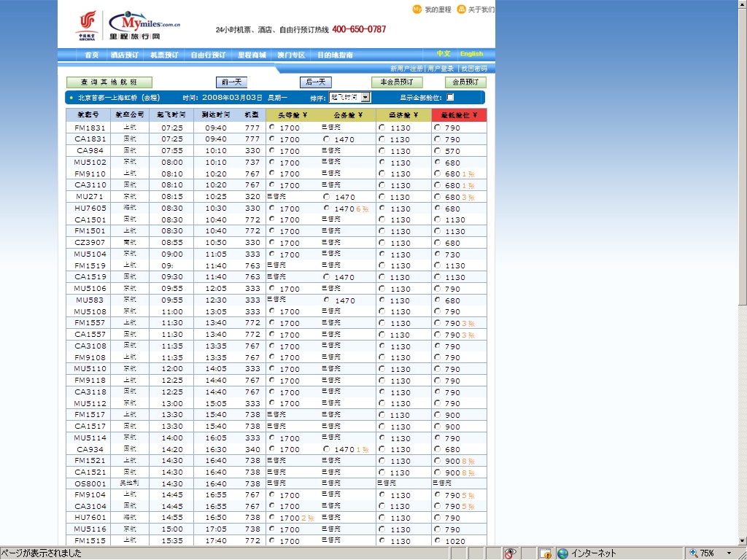This screenshot has width=747, height=560.
Task: Open the 排序 sort-order dropdown
Action: coord(365,97)
